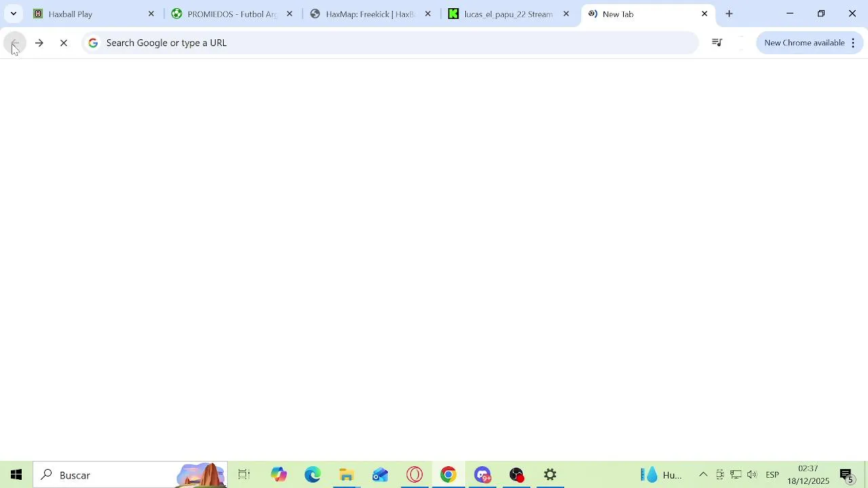Click the Google icon in address bar
Screen dimensions: 868x488
[93, 43]
